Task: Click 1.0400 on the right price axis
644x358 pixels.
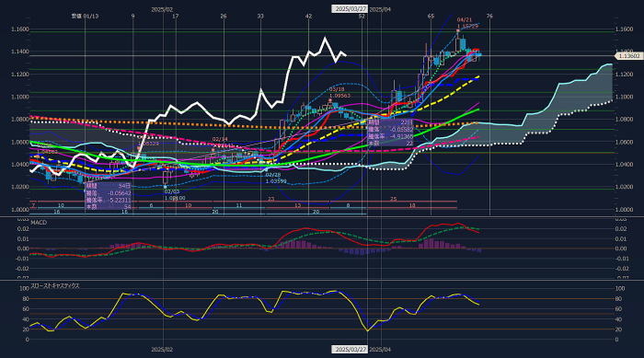Action: [624, 165]
